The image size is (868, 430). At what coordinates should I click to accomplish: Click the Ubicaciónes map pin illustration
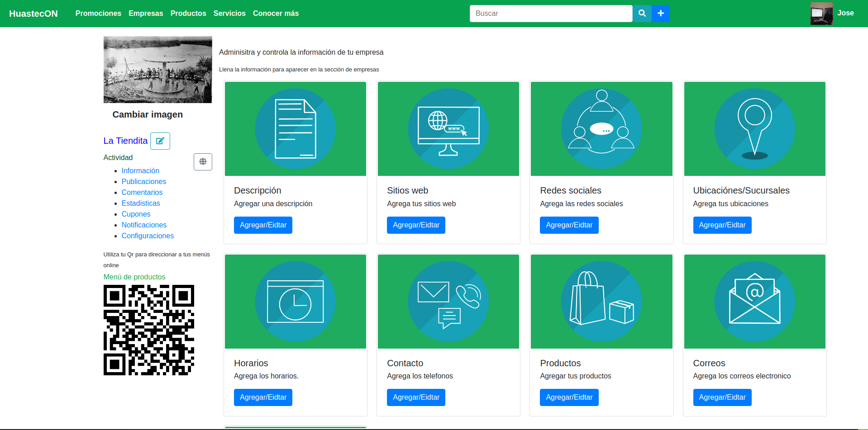754,129
